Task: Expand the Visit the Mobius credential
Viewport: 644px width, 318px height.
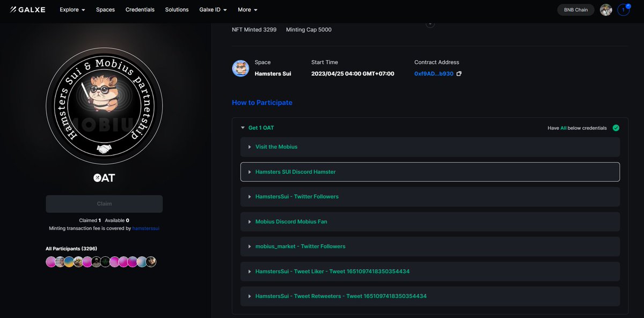Action: [430, 147]
